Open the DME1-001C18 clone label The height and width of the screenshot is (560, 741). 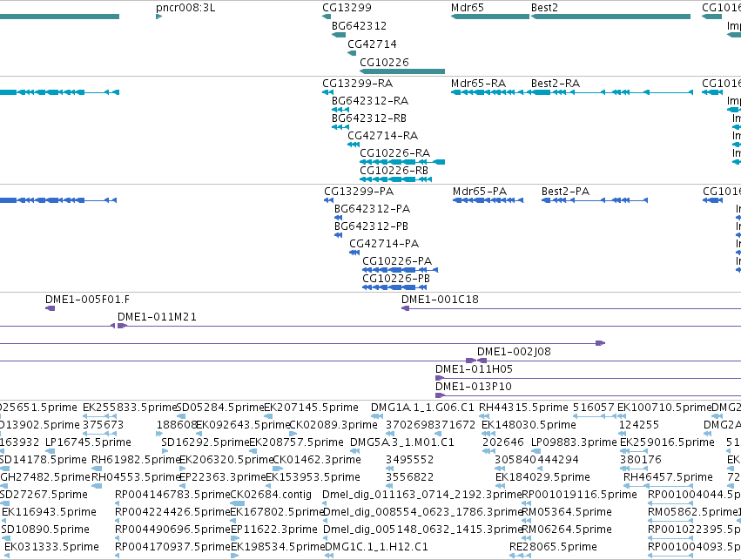pyautogui.click(x=440, y=300)
